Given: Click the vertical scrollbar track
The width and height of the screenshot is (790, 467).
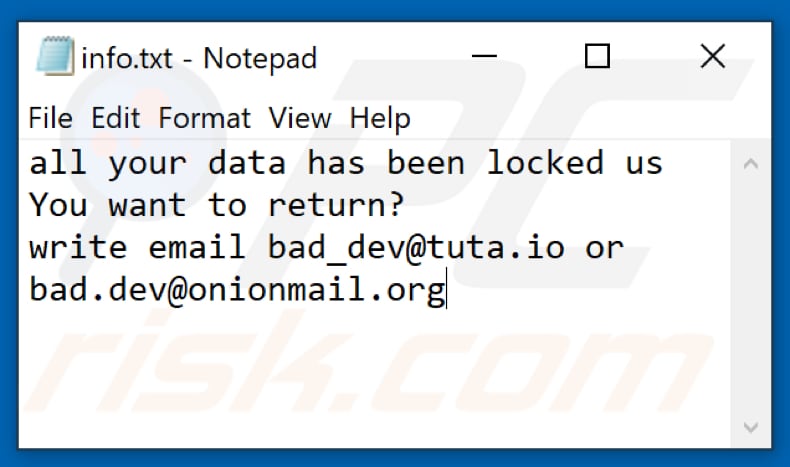Looking at the screenshot, I should coord(749,300).
